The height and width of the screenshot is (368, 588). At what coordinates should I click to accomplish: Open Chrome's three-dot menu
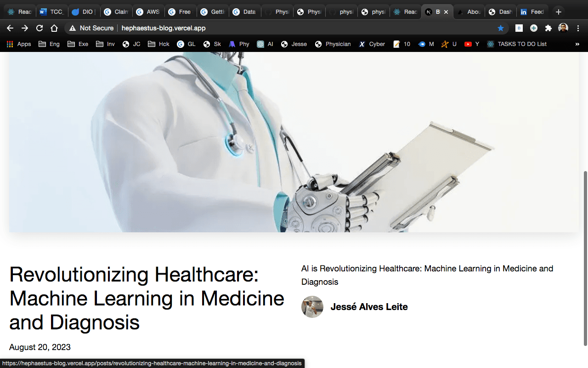click(x=578, y=28)
